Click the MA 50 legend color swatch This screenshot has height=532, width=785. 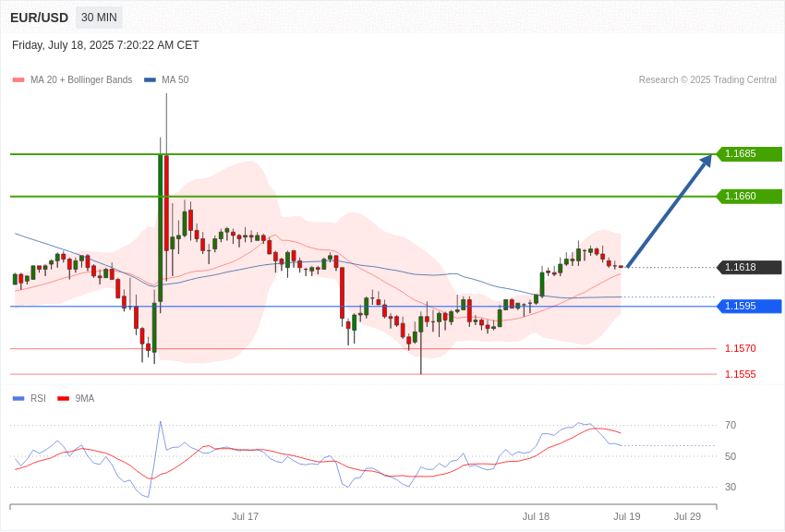150,79
